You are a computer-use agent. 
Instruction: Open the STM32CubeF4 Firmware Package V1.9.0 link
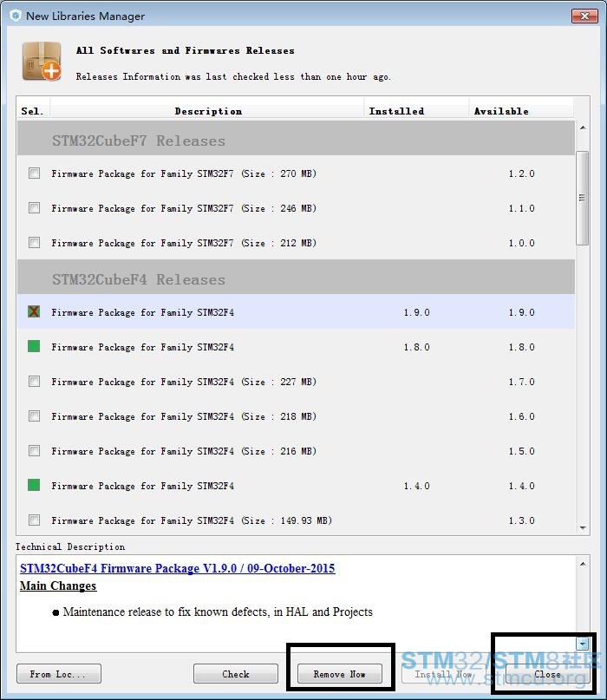pyautogui.click(x=178, y=568)
